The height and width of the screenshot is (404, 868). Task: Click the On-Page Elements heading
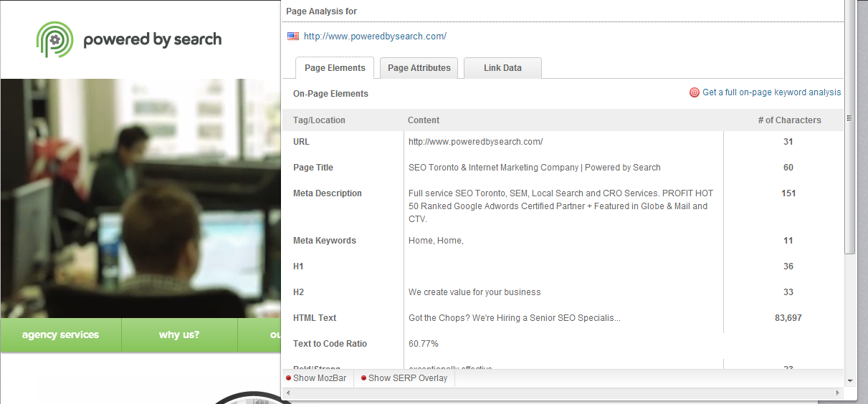click(330, 94)
